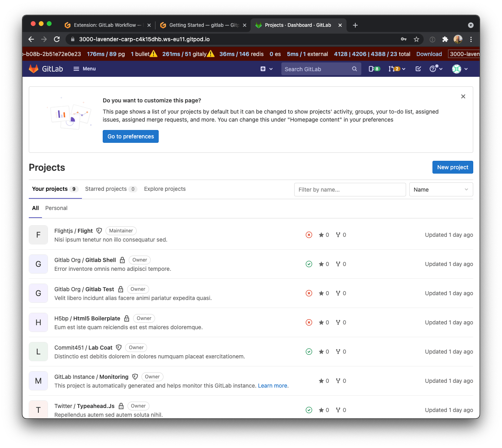Open your profile avatar icon

[x=456, y=69]
